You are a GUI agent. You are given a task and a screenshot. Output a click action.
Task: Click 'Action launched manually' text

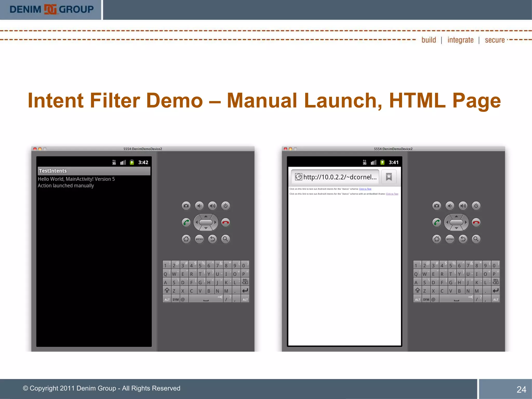66,185
